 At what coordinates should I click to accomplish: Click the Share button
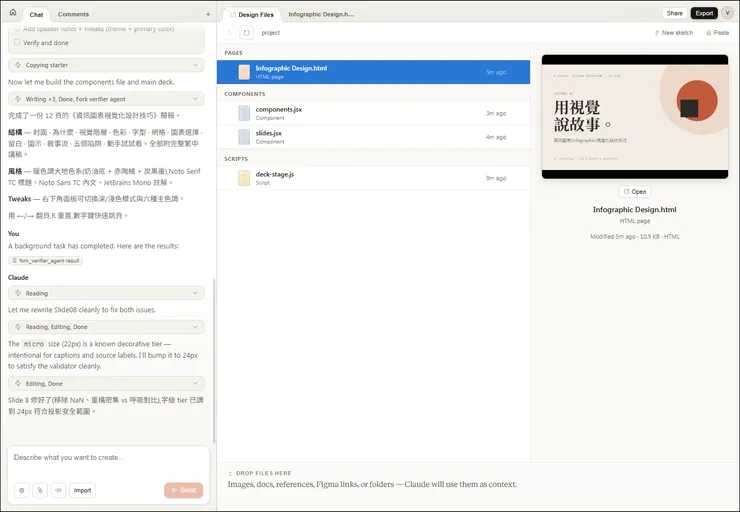674,13
